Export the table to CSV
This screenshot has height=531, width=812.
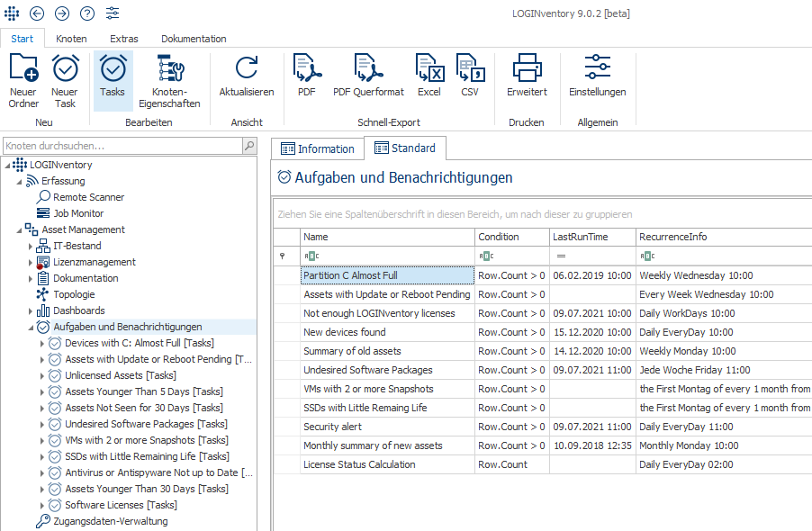470,76
